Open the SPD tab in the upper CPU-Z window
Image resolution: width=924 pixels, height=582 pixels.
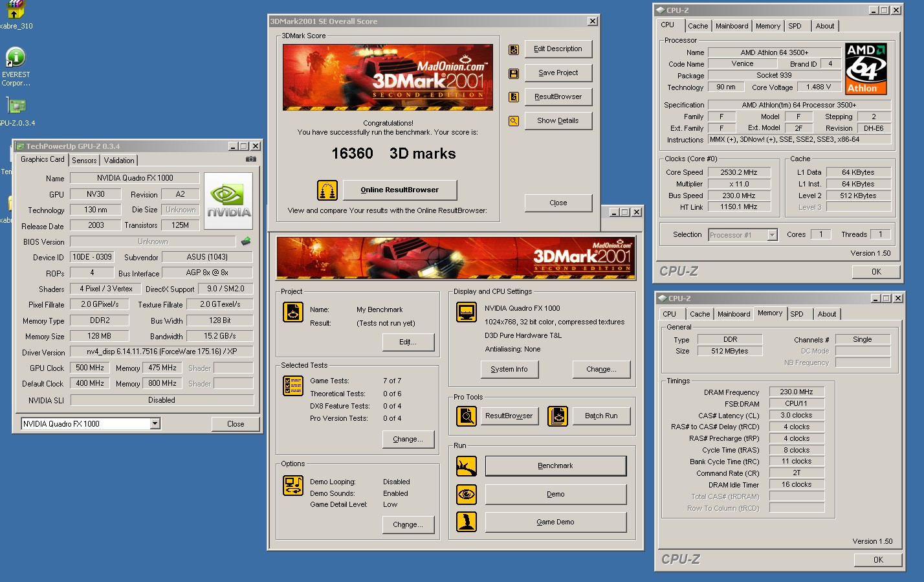(795, 26)
